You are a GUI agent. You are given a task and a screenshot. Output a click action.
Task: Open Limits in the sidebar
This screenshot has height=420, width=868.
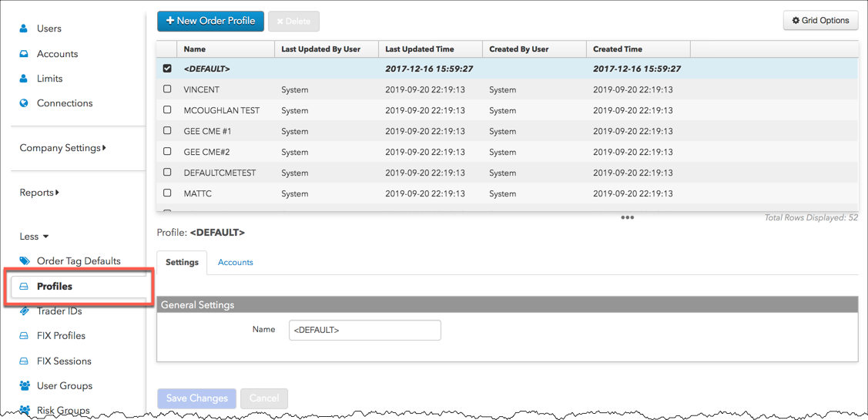pyautogui.click(x=50, y=79)
